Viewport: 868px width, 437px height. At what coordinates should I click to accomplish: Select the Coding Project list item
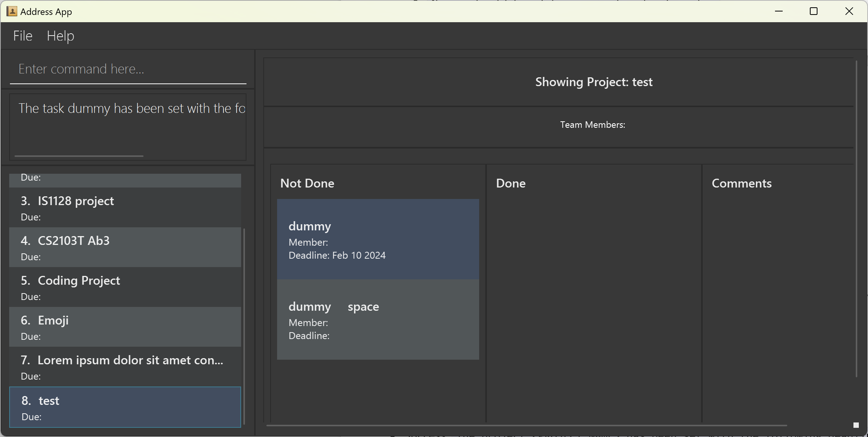point(125,287)
